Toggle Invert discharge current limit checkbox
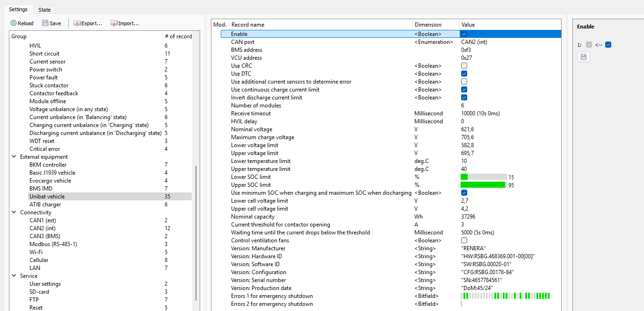The height and width of the screenshot is (311, 644). tap(464, 98)
